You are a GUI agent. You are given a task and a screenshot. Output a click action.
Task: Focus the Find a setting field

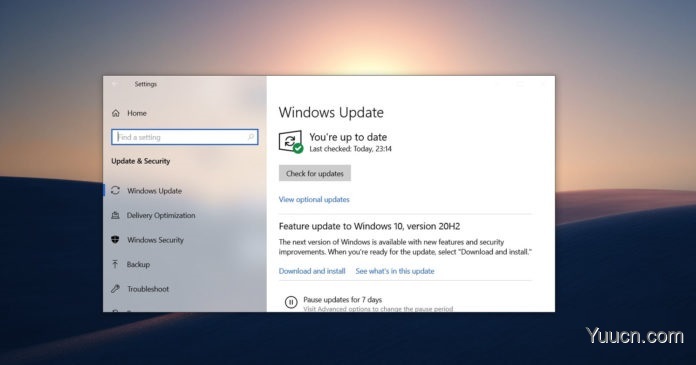tap(185, 137)
